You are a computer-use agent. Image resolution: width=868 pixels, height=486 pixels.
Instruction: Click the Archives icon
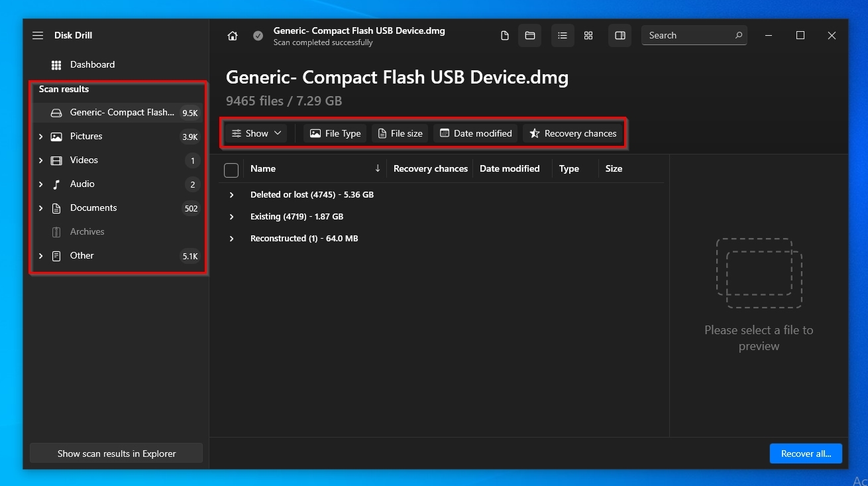[x=56, y=232]
